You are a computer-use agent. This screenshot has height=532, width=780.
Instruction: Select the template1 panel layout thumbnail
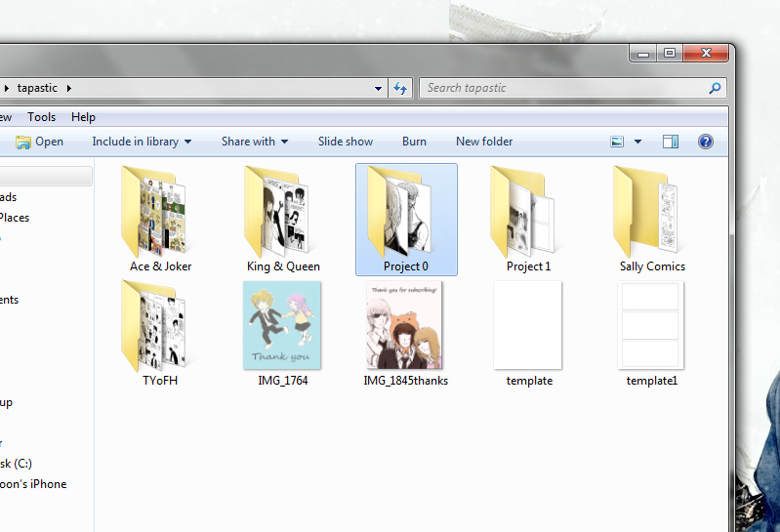(x=651, y=325)
